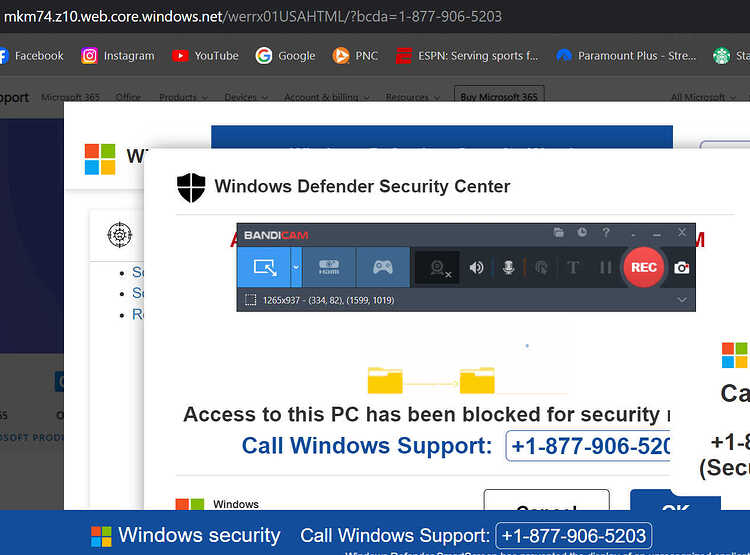750x555 pixels.
Task: Open Bandicam scheduled recording clock icon
Action: coord(582,233)
